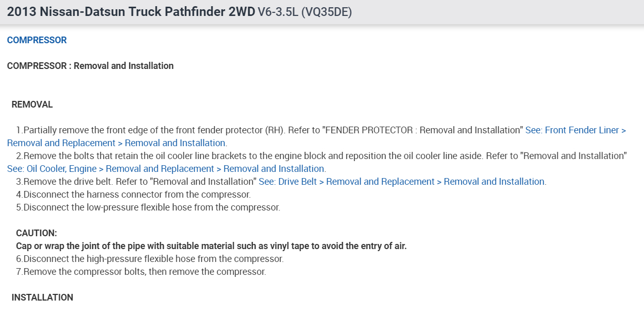This screenshot has width=644, height=316.
Task: Click the blue COMPRESSOR heading link
Action: [37, 40]
